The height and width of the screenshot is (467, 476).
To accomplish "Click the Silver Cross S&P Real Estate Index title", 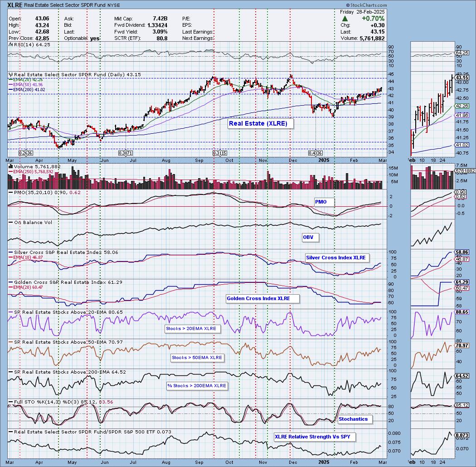I will tap(63, 253).
